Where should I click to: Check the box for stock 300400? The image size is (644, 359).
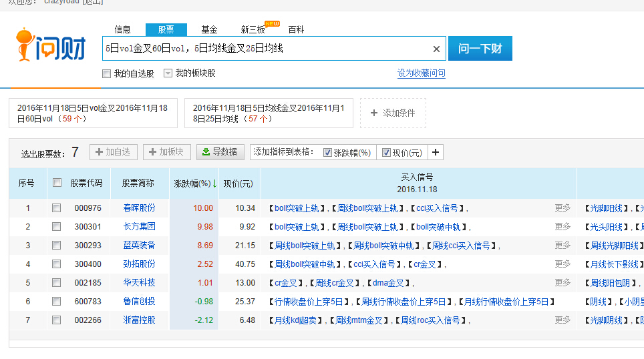56,264
